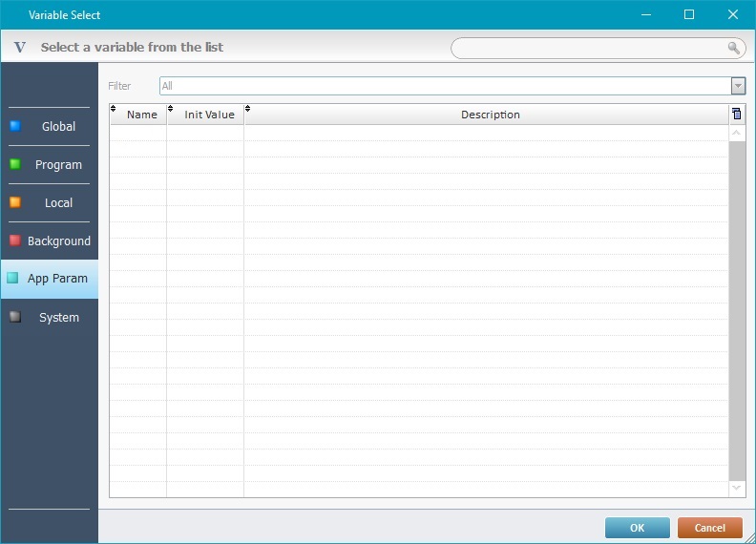
Task: Switch to the Program variables tab
Action: (x=58, y=165)
